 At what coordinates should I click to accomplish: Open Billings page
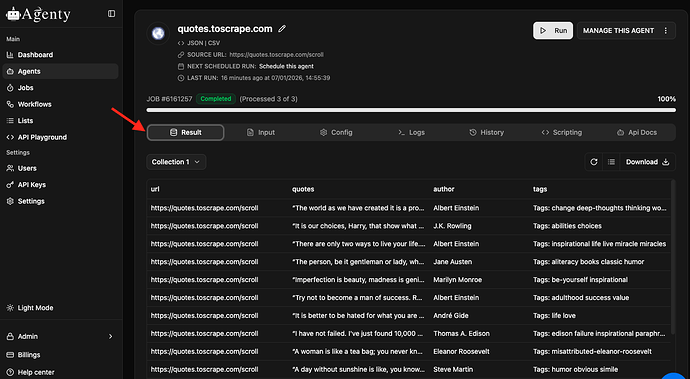(60, 355)
